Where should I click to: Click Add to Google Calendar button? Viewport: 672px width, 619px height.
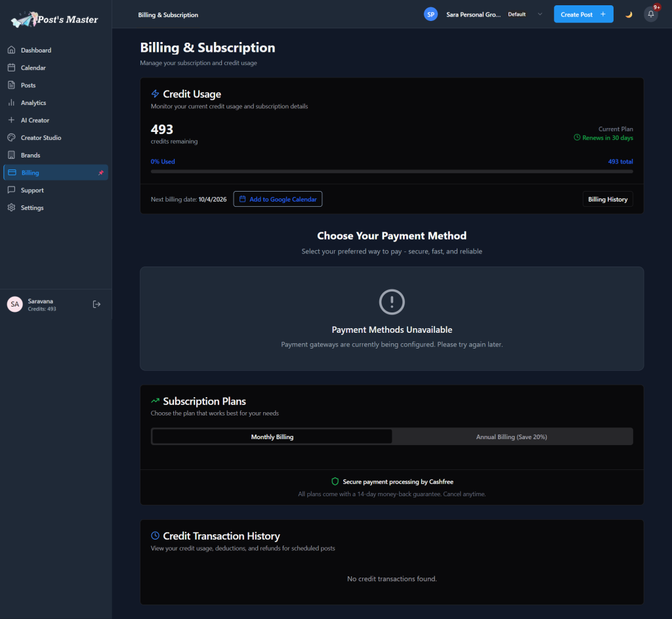[278, 199]
